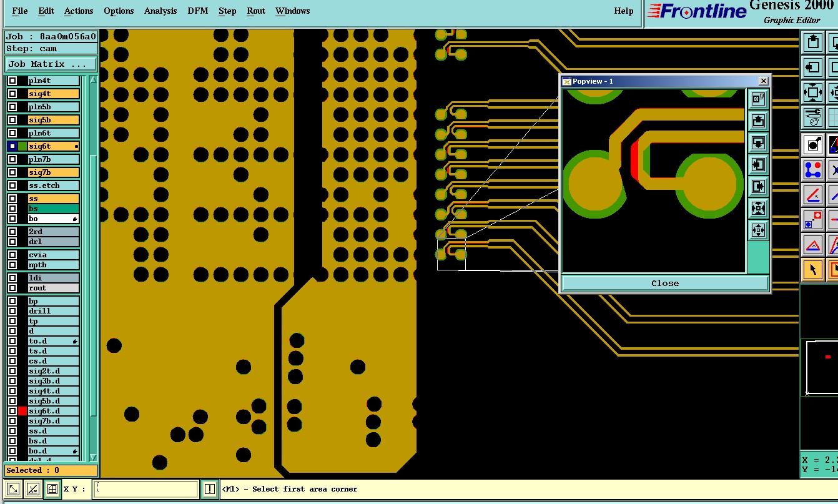The image size is (838, 504).
Task: Click the pan up icon in main toolbar
Action: point(812,42)
